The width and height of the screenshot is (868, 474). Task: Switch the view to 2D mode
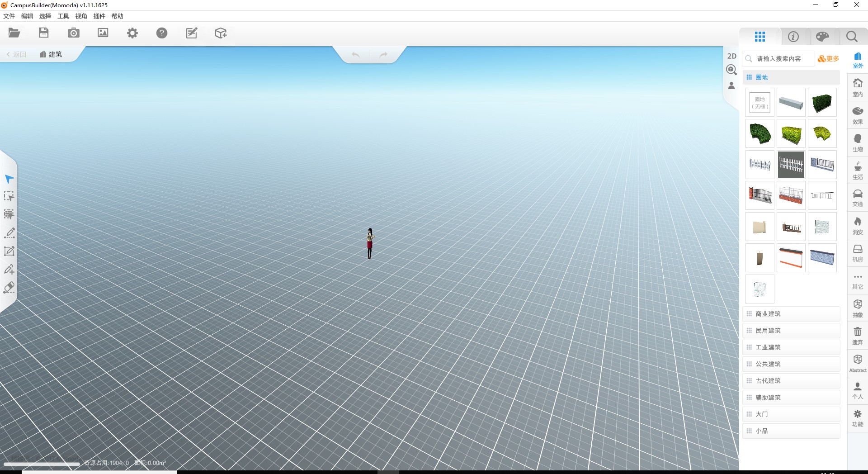tap(732, 56)
